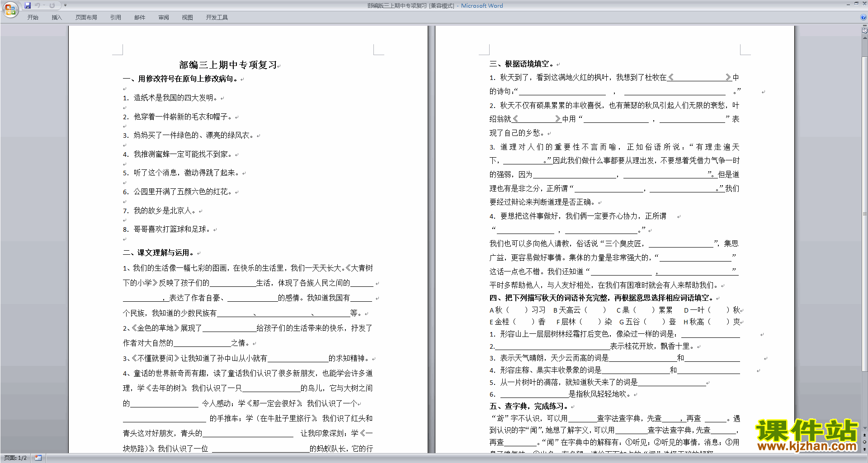The width and height of the screenshot is (868, 463).
Task: Open the 引用 ribbon tab
Action: point(116,18)
